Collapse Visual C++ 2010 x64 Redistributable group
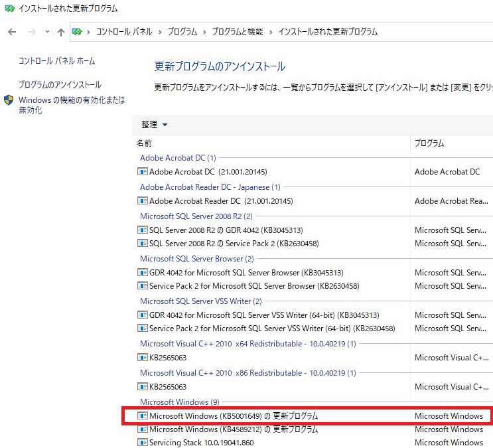This screenshot has height=448, width=493. pyautogui.click(x=248, y=344)
